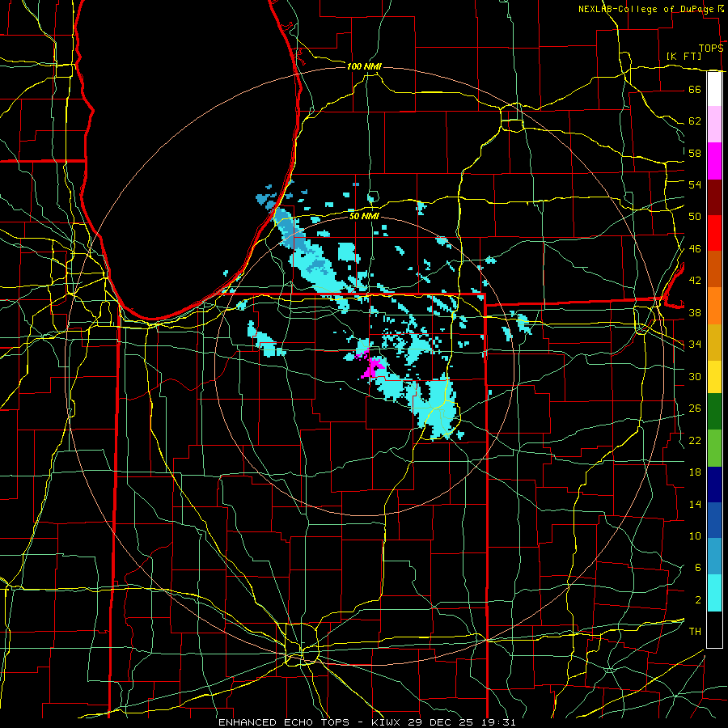This screenshot has width=728, height=728.
Task: Select the bright red legend swatch
Action: pyautogui.click(x=714, y=233)
